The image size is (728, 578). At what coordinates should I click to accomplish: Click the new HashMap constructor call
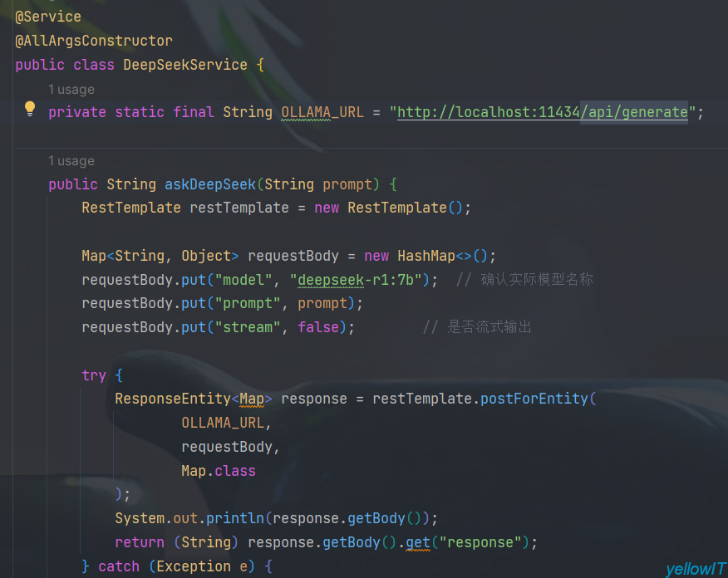[425, 256]
